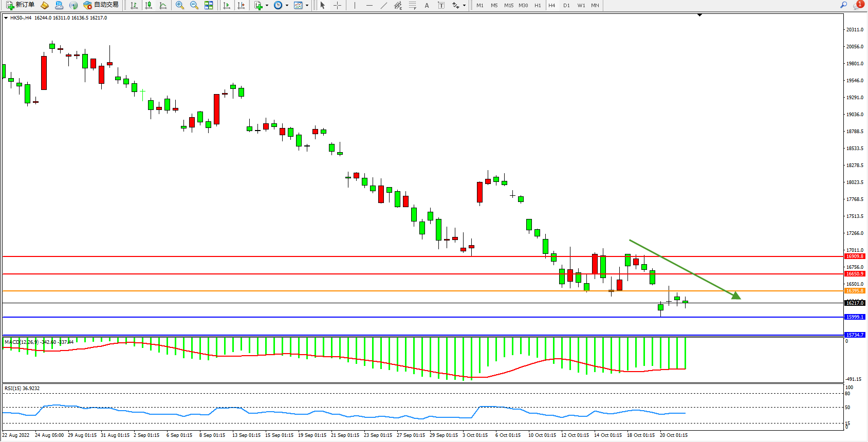Select the trendline drawing tool

[383, 5]
